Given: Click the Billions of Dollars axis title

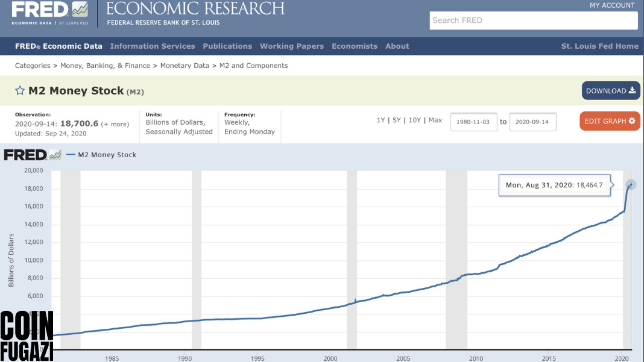Looking at the screenshot, I should (x=11, y=260).
